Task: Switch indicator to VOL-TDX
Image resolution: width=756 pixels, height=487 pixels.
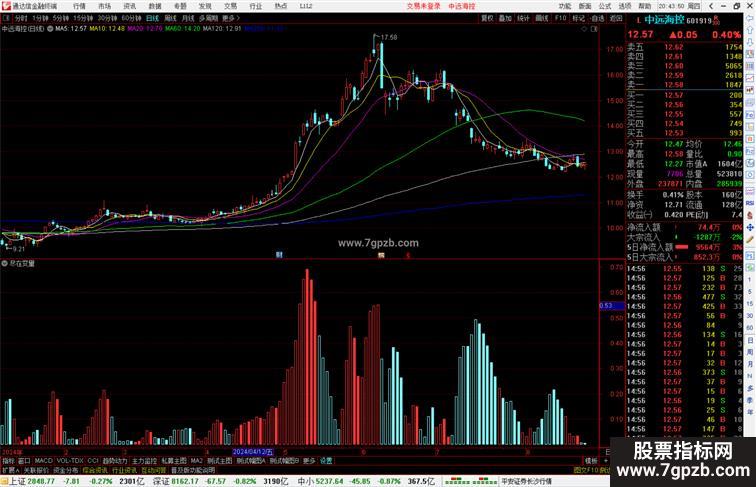Action: (69, 461)
